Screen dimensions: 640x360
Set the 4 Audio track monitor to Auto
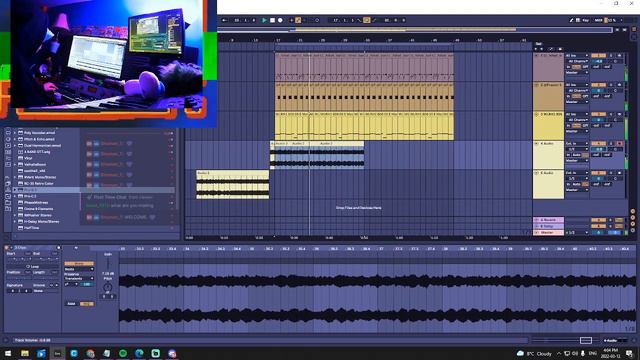coord(577,155)
